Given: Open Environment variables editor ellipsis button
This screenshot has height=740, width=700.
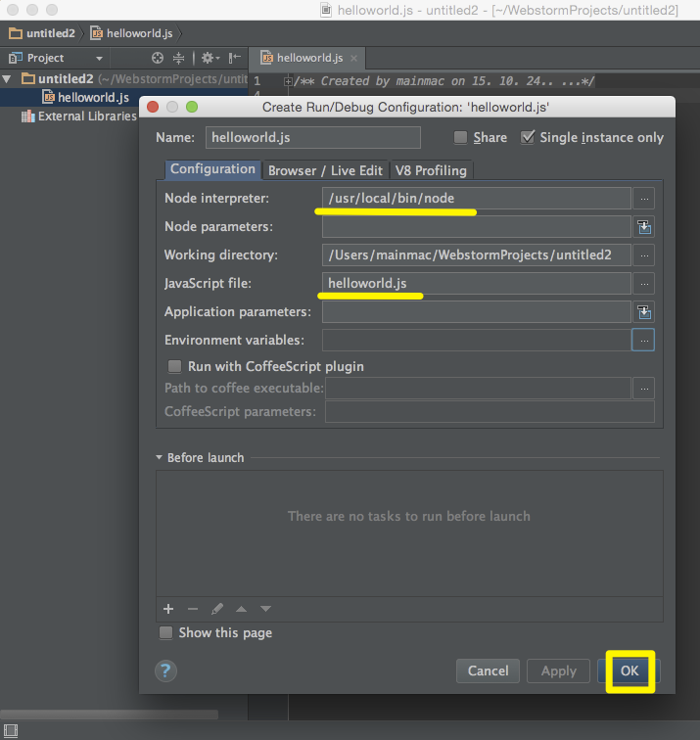Looking at the screenshot, I should coord(643,341).
